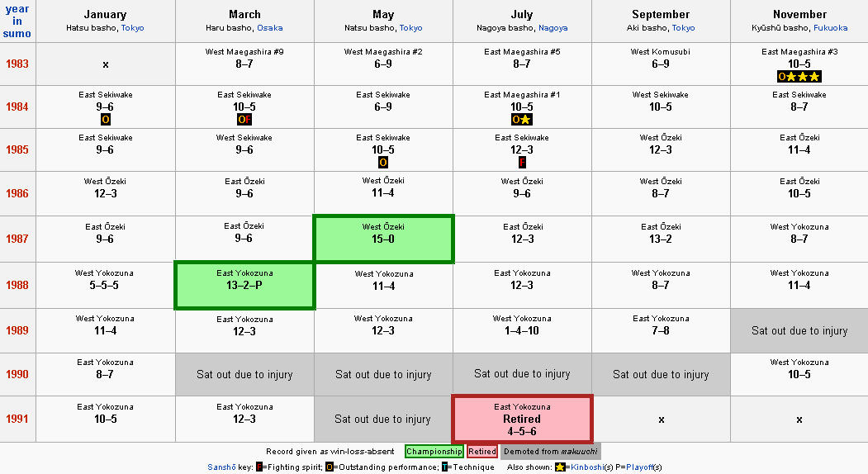Image resolution: width=868 pixels, height=474 pixels.
Task: Select the May 1987 15–0 championship cell
Action: pyautogui.click(x=383, y=239)
